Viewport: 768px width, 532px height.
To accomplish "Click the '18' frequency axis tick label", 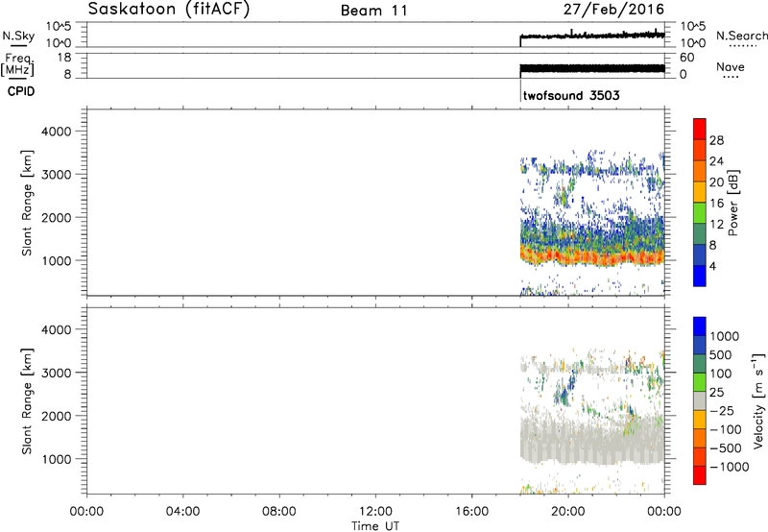I will coord(64,58).
